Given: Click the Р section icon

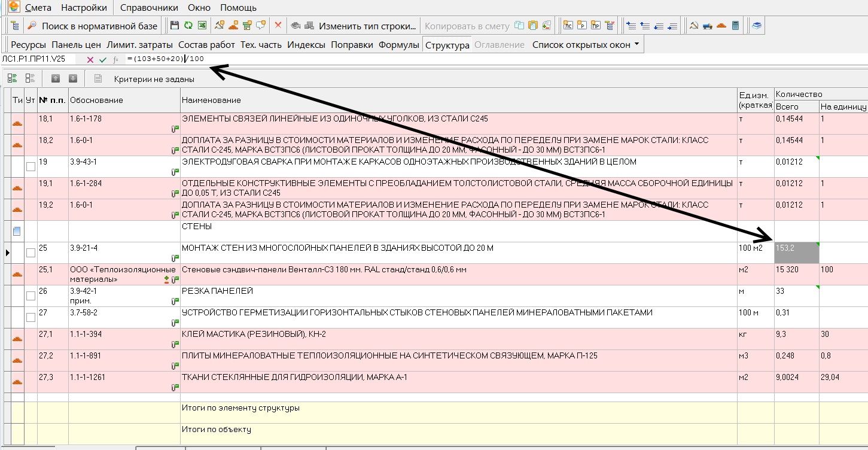Looking at the screenshot, I should point(582,26).
